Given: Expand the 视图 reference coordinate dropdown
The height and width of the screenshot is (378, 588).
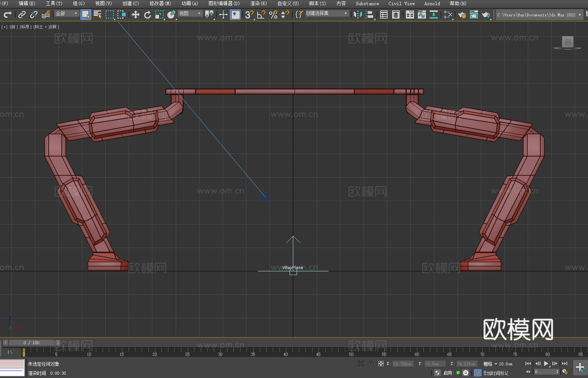Looking at the screenshot, I should [190, 13].
